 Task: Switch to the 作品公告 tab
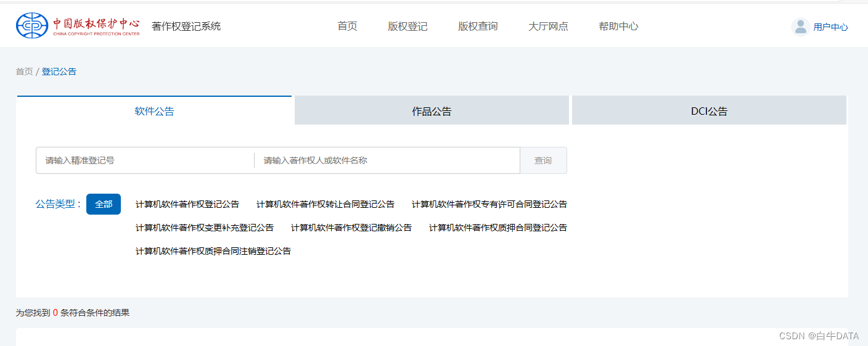coord(432,111)
